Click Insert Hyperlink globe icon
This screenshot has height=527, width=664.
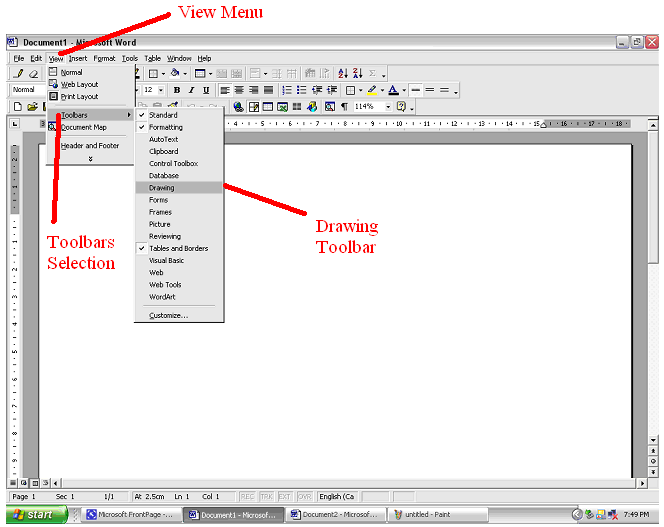[238, 107]
